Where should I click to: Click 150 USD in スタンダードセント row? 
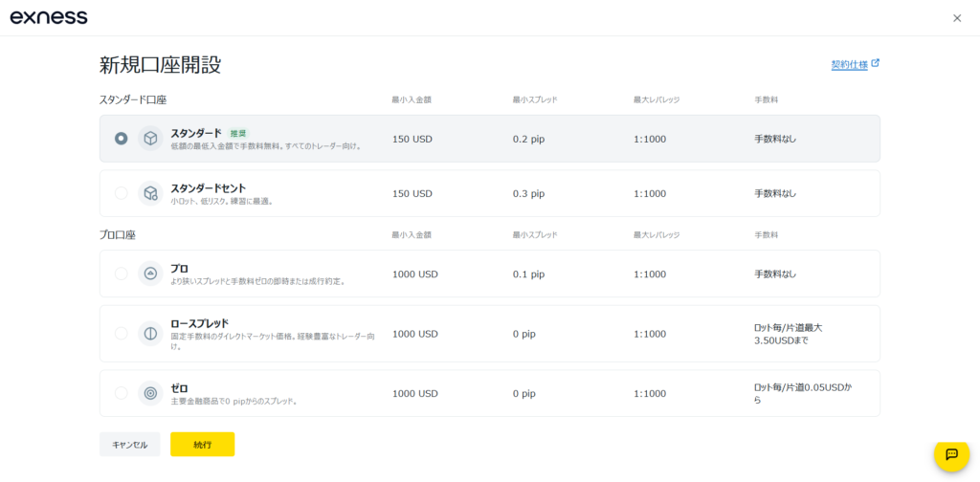[412, 193]
